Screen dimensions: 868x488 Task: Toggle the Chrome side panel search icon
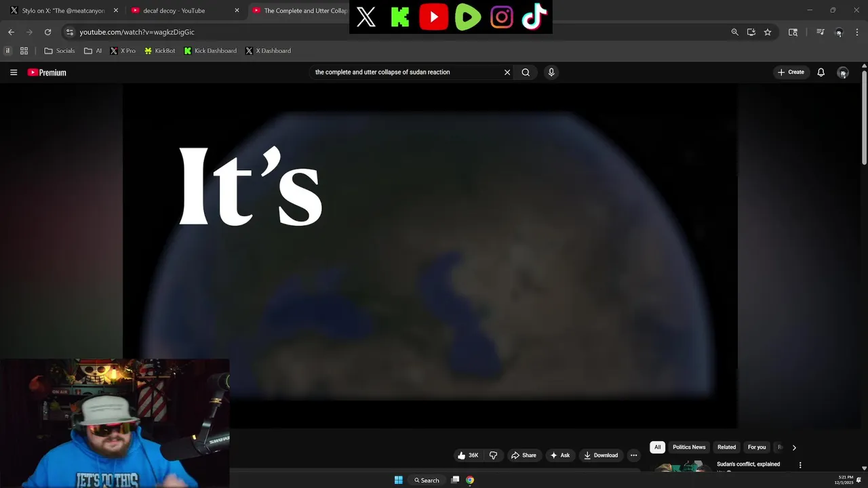point(793,32)
